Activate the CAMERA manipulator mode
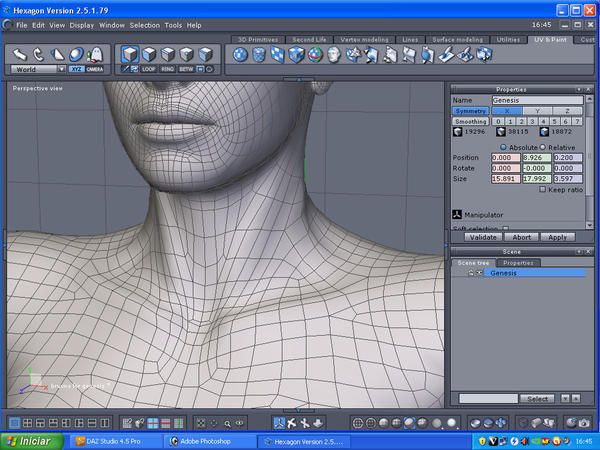Image resolution: width=600 pixels, height=450 pixels. coord(94,69)
